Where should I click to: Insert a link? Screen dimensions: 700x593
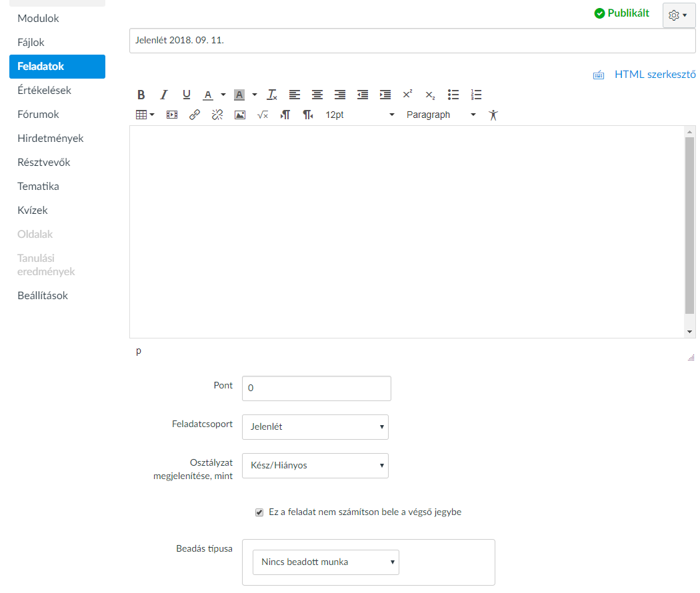click(x=195, y=115)
